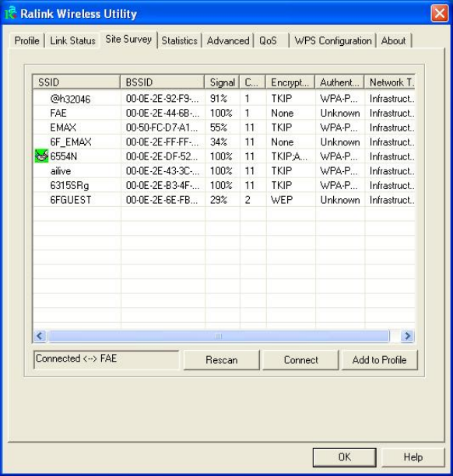Select the Advanced tab
This screenshot has width=453, height=476.
pos(228,40)
